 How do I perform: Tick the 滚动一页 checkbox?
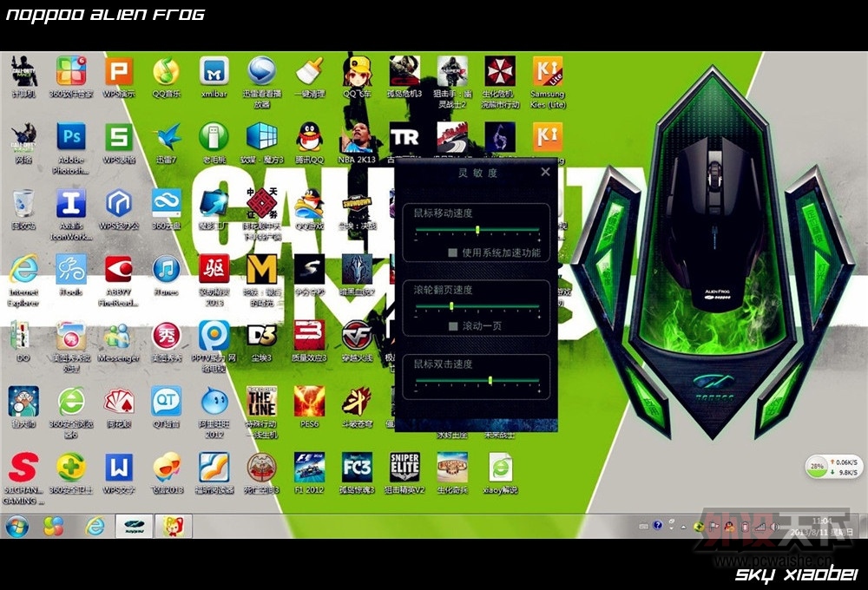[x=453, y=326]
